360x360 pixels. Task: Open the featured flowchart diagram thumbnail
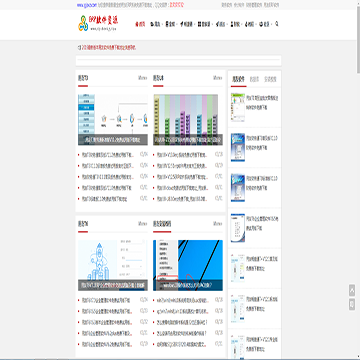(113, 120)
